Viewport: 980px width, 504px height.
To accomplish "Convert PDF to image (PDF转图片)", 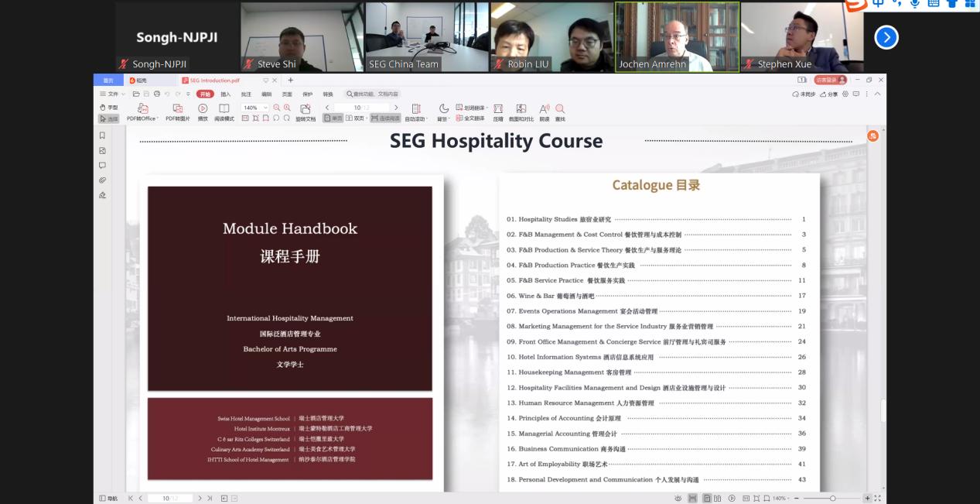I will [x=178, y=113].
